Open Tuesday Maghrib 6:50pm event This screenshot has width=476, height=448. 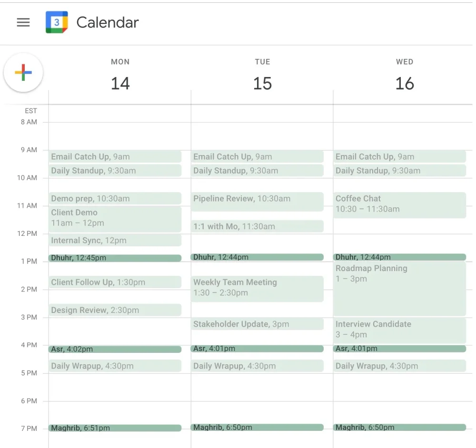click(257, 428)
